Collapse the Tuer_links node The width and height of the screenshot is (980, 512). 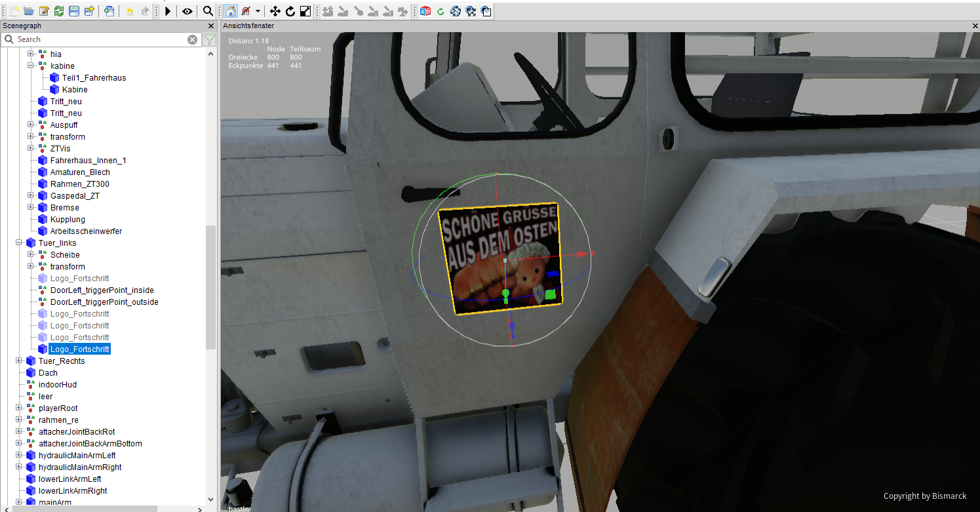19,243
